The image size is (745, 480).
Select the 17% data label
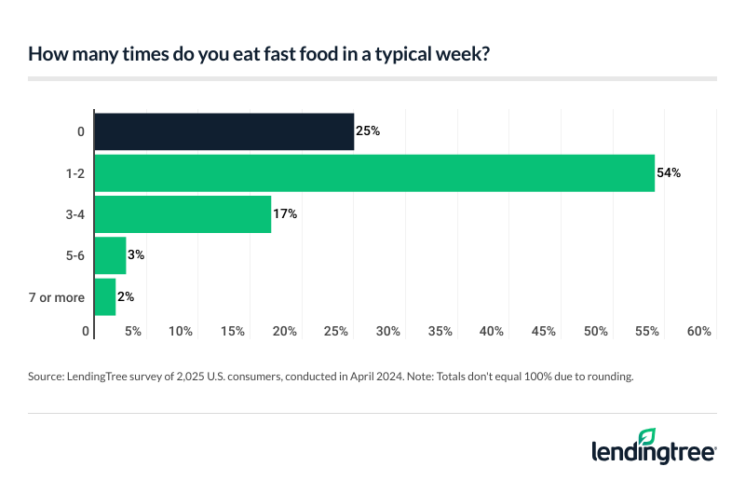[x=285, y=214]
